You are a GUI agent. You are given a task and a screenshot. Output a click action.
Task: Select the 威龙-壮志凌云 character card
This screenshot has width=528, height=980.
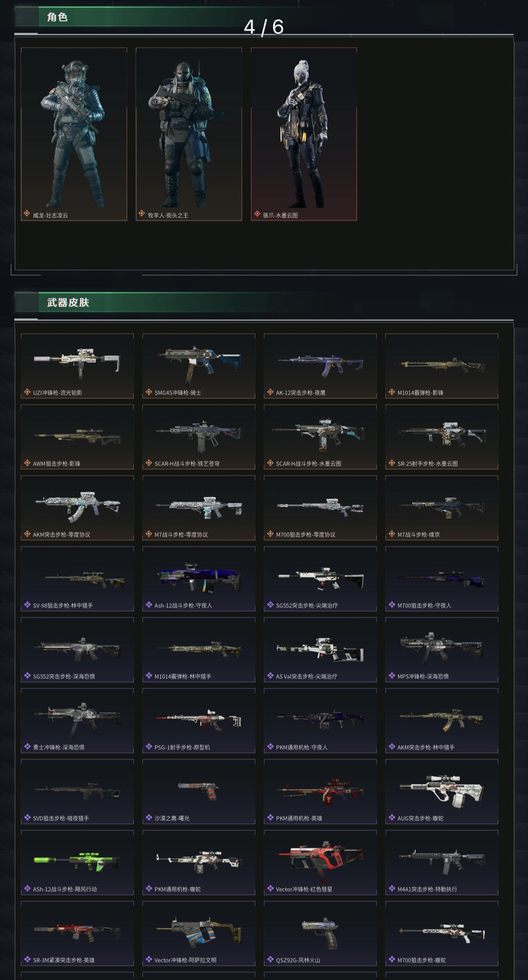click(x=74, y=134)
